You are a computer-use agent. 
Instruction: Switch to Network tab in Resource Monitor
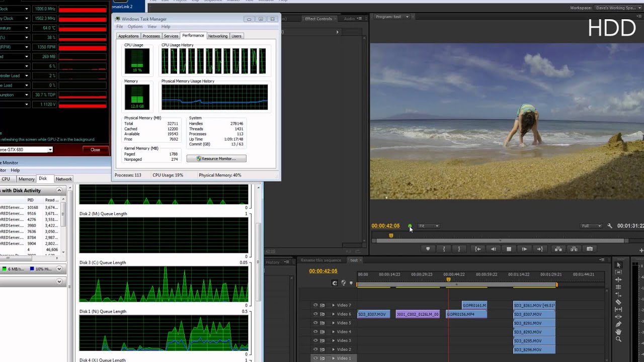pos(64,179)
